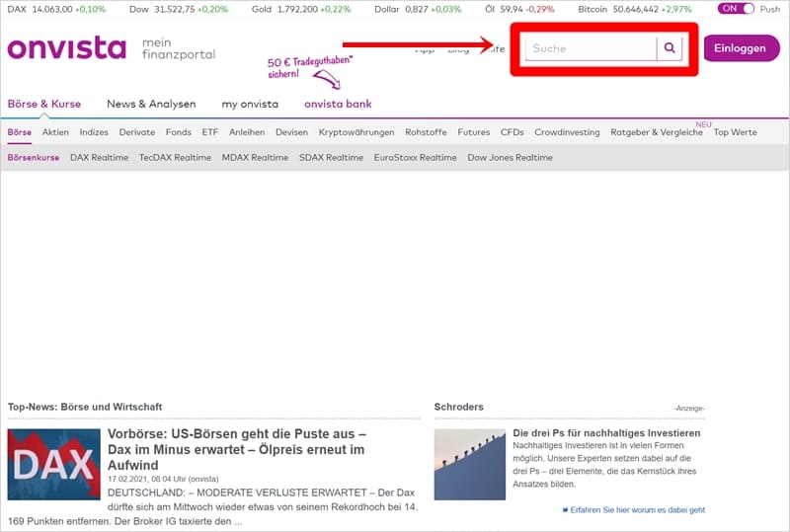Click Erfahren Sie hier worum es dabei geht
The width and height of the screenshot is (790, 532).
637,510
